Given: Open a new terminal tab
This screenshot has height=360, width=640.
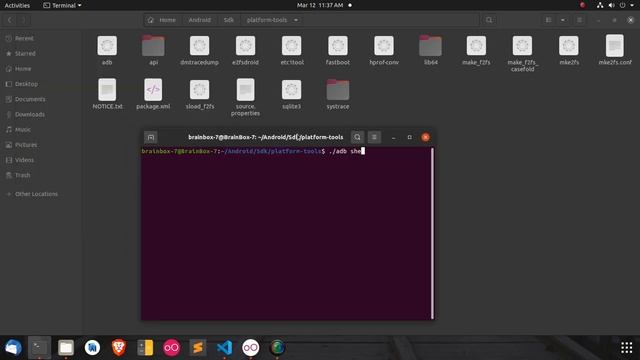Looking at the screenshot, I should click(x=151, y=137).
